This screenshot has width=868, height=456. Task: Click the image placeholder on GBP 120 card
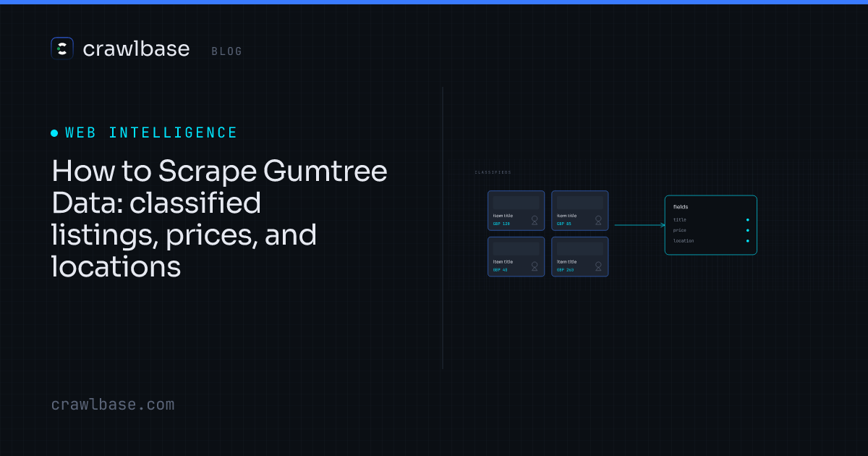point(516,203)
